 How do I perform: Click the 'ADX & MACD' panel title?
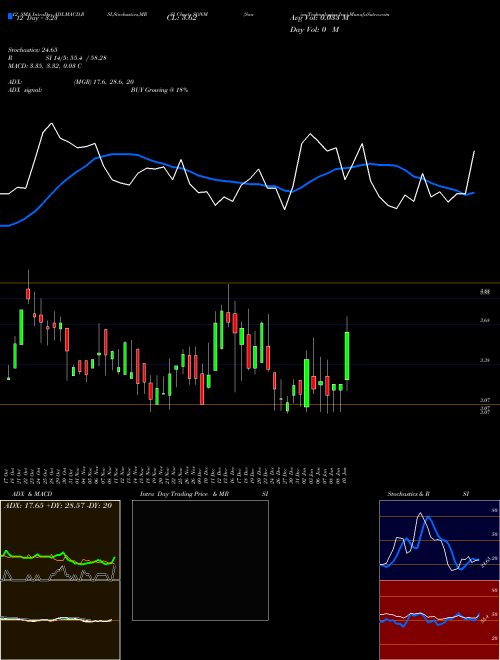pyautogui.click(x=32, y=494)
